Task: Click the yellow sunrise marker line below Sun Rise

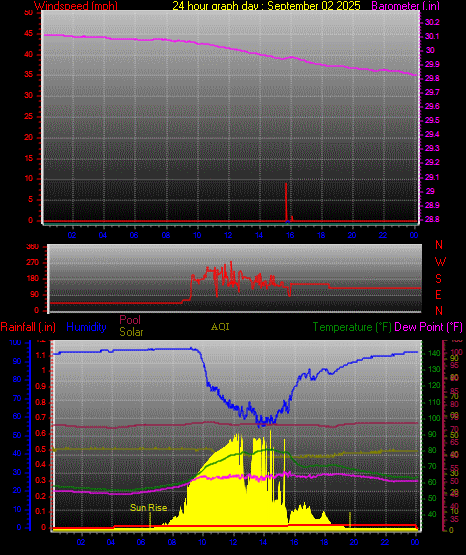Action: coord(150,520)
